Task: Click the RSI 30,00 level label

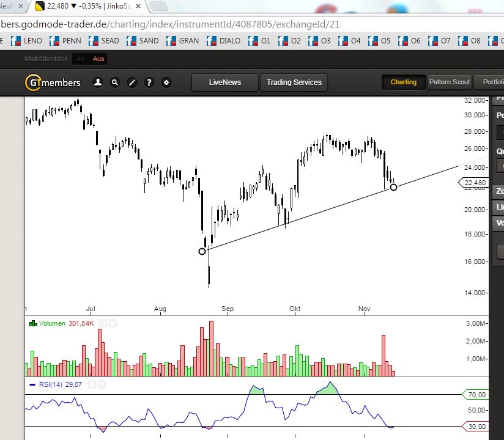Action: pos(475,427)
